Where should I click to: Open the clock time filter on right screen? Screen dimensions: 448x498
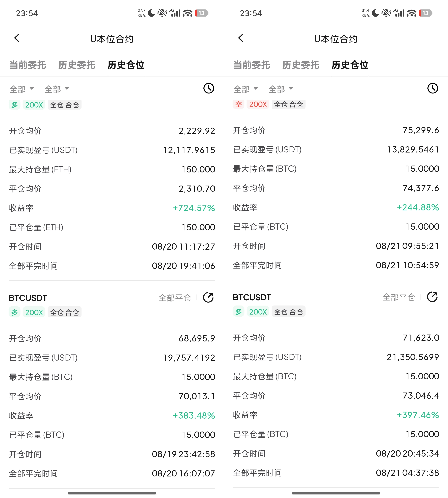pyautogui.click(x=433, y=88)
